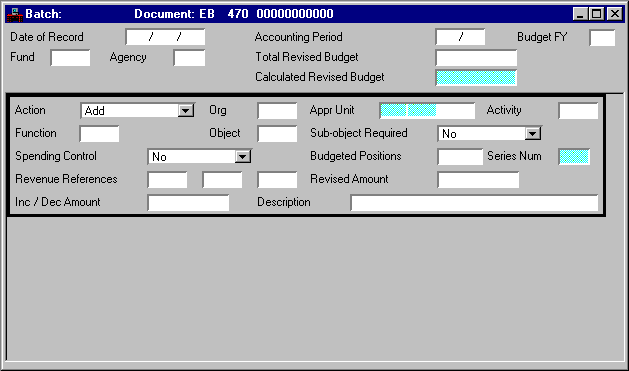This screenshot has height=371, width=629.
Task: Minimize the document window
Action: [x=580, y=14]
